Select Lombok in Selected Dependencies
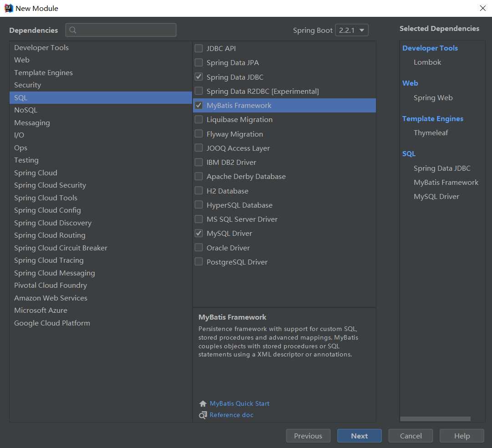Image resolution: width=492 pixels, height=448 pixels. point(427,62)
